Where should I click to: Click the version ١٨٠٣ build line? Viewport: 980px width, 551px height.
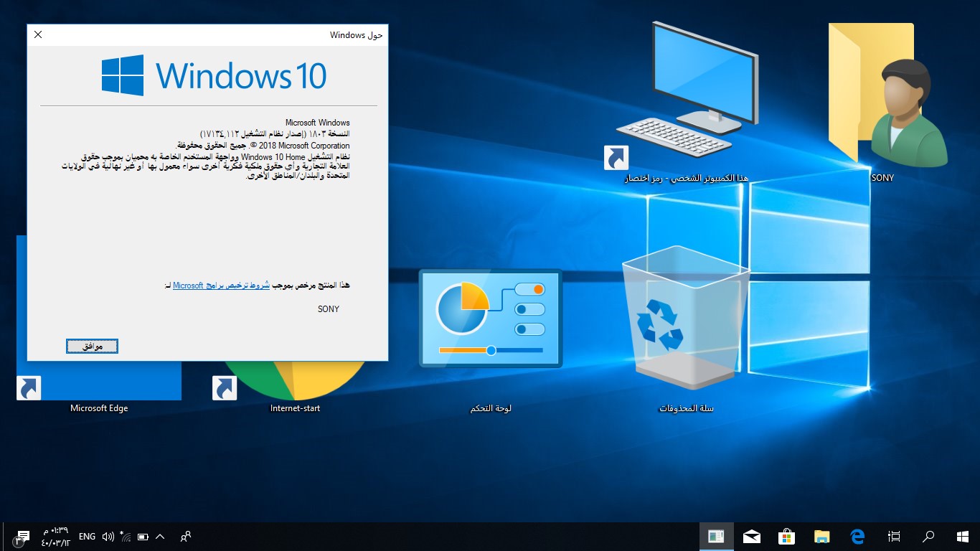click(275, 134)
